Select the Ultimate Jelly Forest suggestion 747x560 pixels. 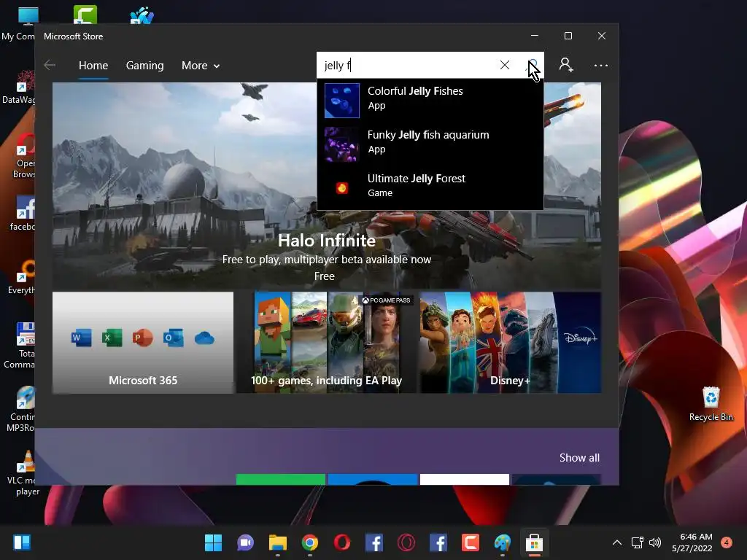pyautogui.click(x=430, y=187)
